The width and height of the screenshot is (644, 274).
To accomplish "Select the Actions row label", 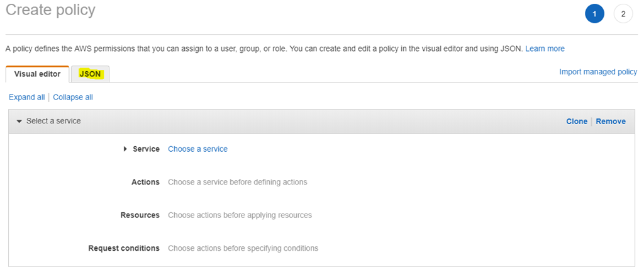I will (x=145, y=182).
